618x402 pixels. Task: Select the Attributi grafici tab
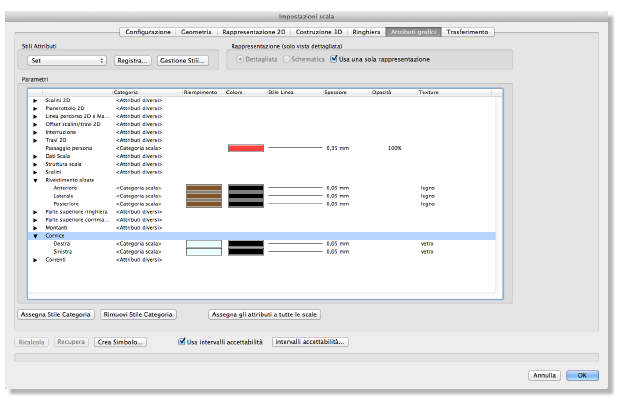point(413,32)
